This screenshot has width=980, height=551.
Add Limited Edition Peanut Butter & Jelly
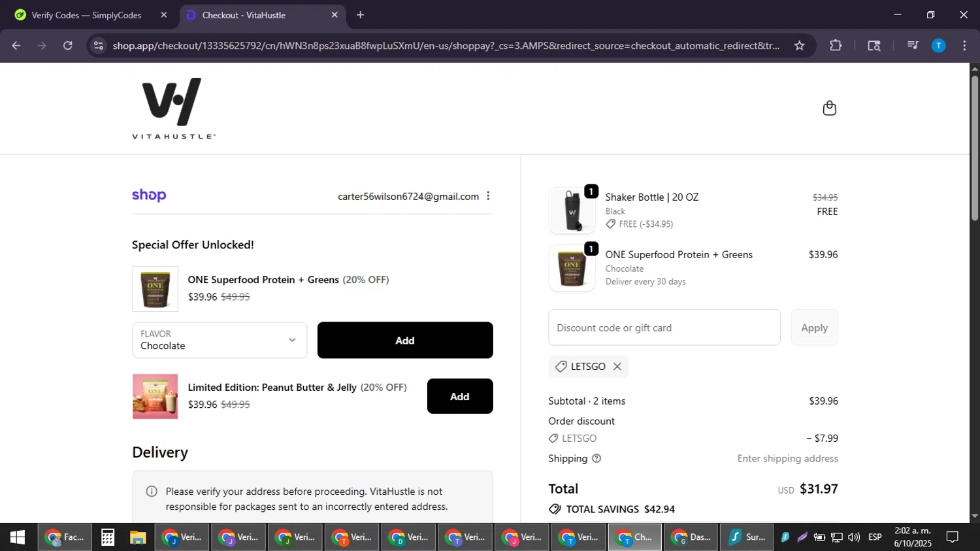tap(460, 396)
